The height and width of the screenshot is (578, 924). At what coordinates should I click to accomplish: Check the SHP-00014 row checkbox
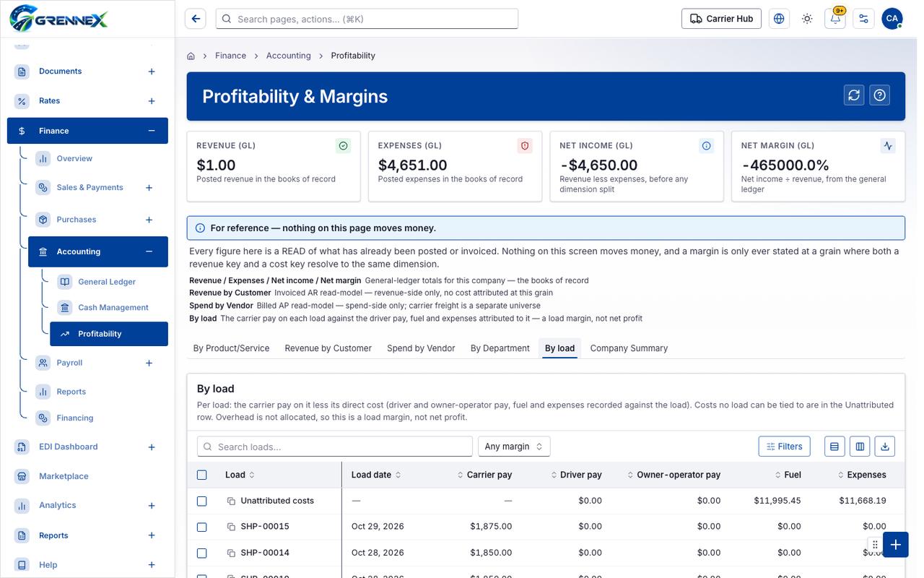(202, 553)
